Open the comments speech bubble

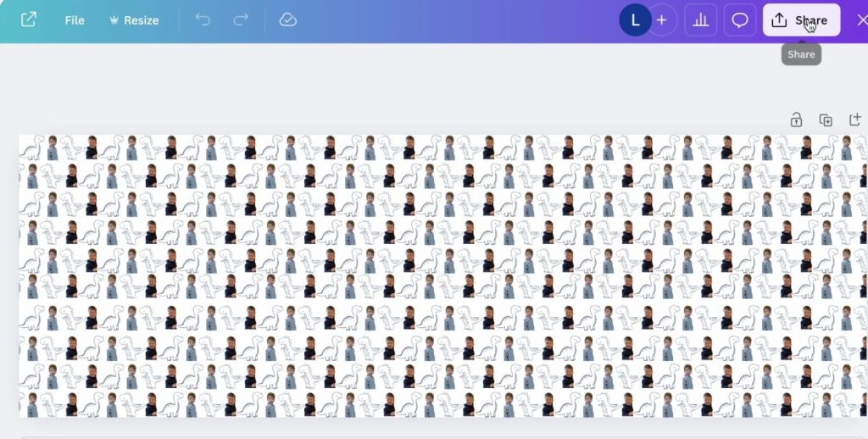tap(740, 20)
